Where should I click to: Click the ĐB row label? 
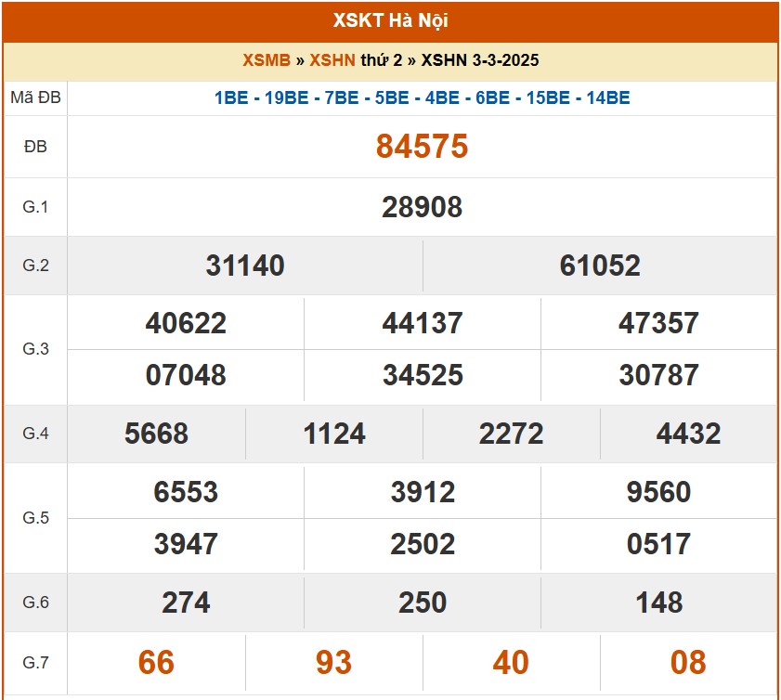pos(35,147)
